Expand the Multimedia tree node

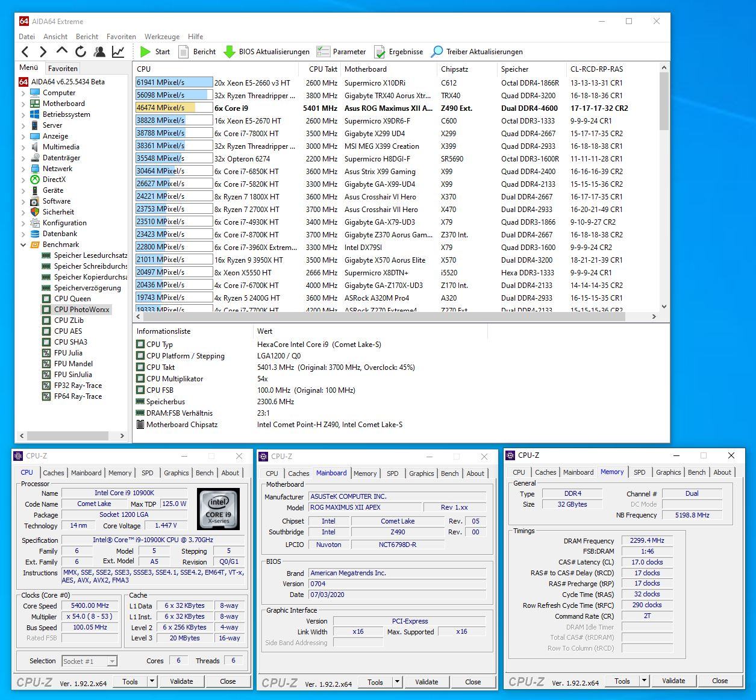pyautogui.click(x=23, y=147)
